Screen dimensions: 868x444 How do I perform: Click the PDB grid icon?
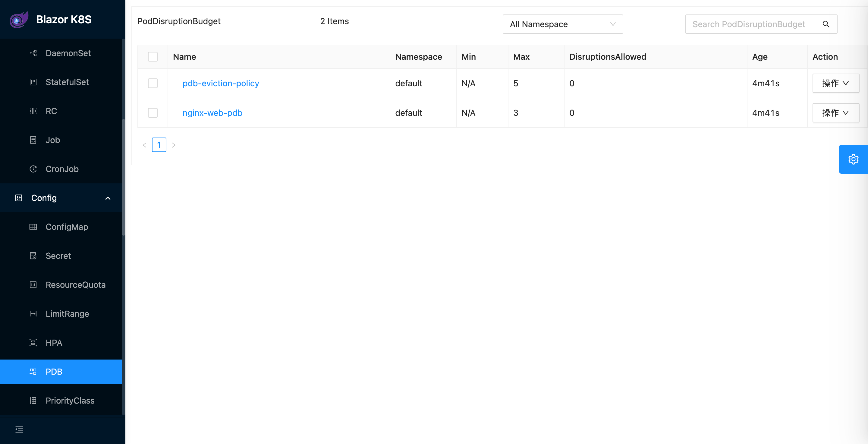(33, 372)
